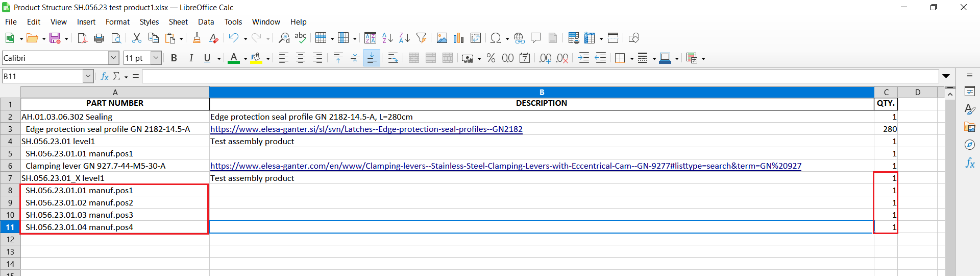Open the Clamping levers elesa-ganter.com hyperlink
980x276 pixels.
[505, 166]
